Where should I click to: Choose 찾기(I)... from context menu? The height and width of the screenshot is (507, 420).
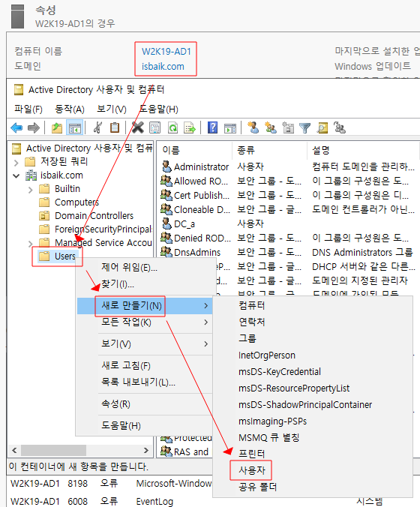118,284
